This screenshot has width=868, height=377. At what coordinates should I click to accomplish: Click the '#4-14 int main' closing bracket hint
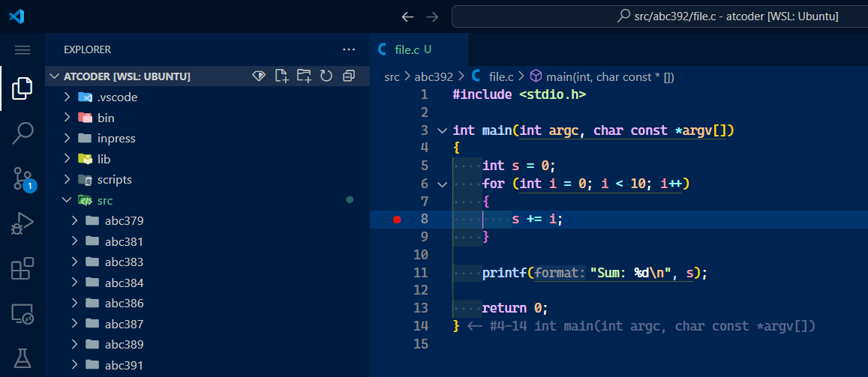click(x=642, y=326)
